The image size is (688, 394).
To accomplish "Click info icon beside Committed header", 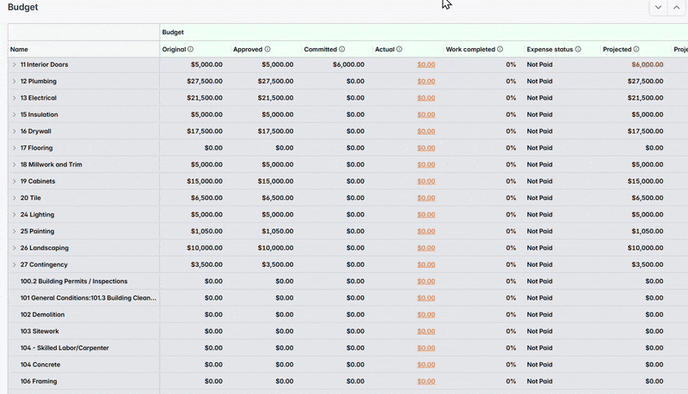I will [x=342, y=49].
